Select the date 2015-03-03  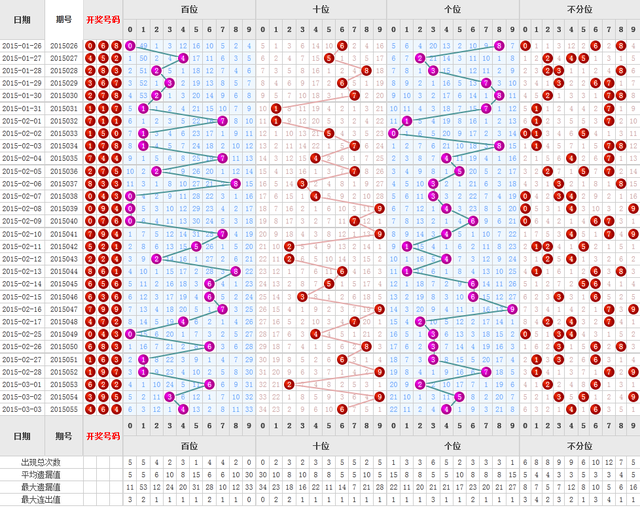click(22, 409)
